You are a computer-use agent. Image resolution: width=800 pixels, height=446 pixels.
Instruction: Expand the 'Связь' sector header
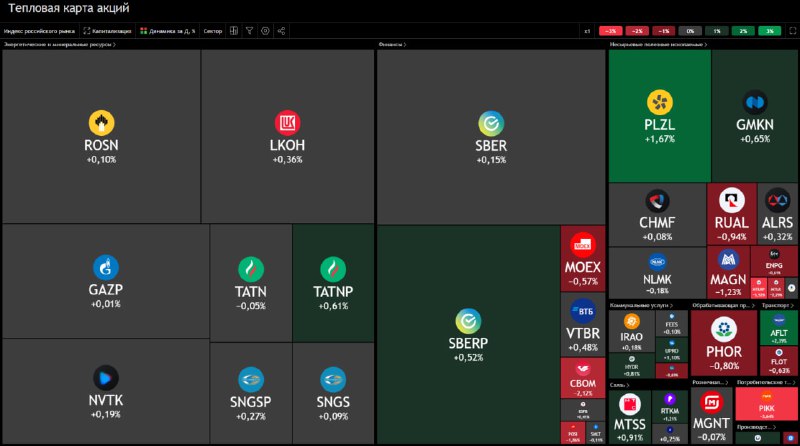(x=619, y=385)
